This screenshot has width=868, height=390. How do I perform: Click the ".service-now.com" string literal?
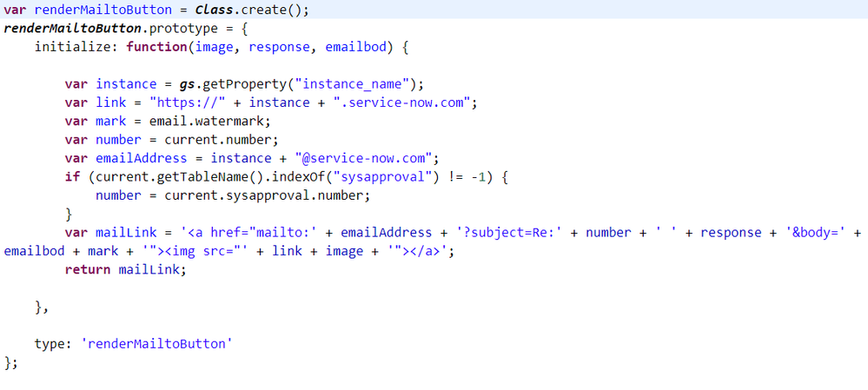(x=402, y=102)
